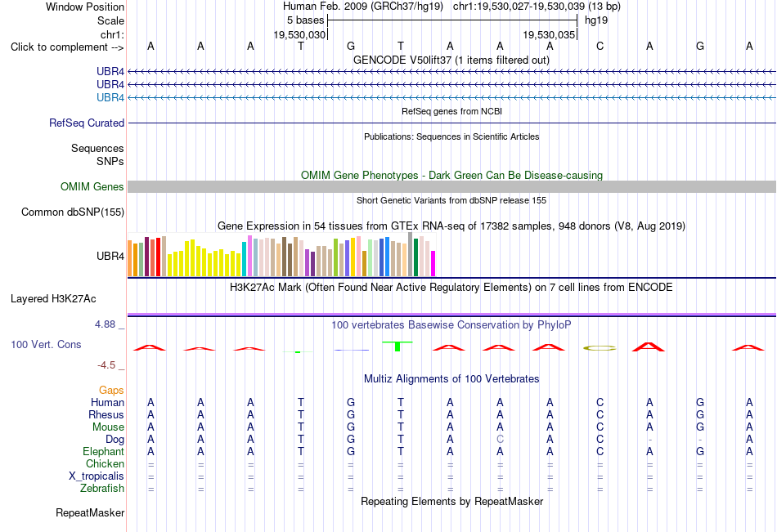Click the Window Position label
This screenshot has height=532, width=777.
[x=85, y=7]
